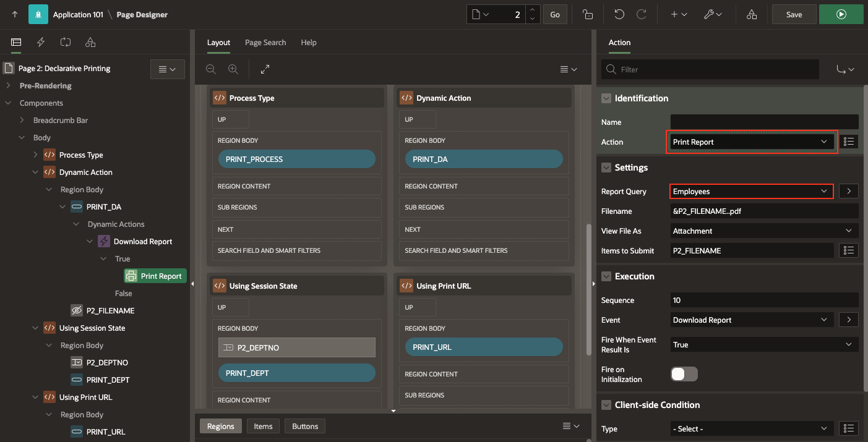This screenshot has height=442, width=868.
Task: Open the Report Query detail arrow button
Action: coord(848,191)
